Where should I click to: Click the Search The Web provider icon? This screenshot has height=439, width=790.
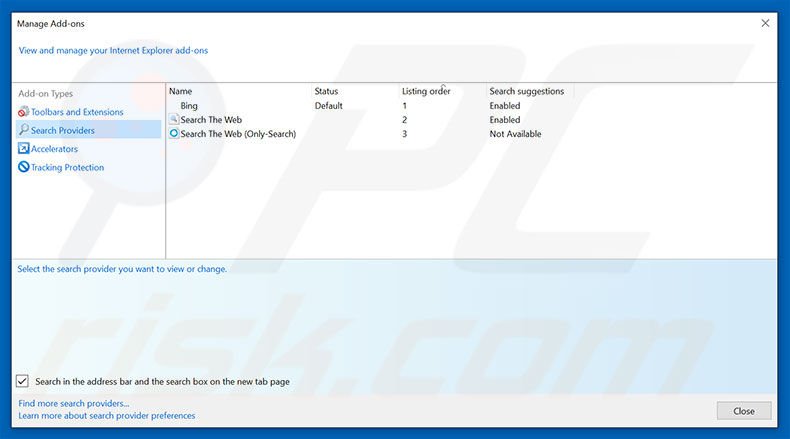174,119
